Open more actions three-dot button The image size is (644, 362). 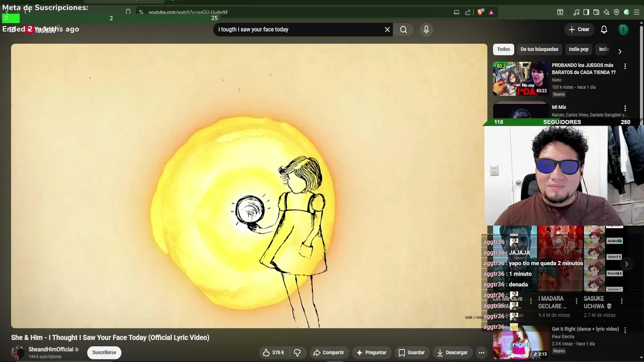tap(481, 352)
